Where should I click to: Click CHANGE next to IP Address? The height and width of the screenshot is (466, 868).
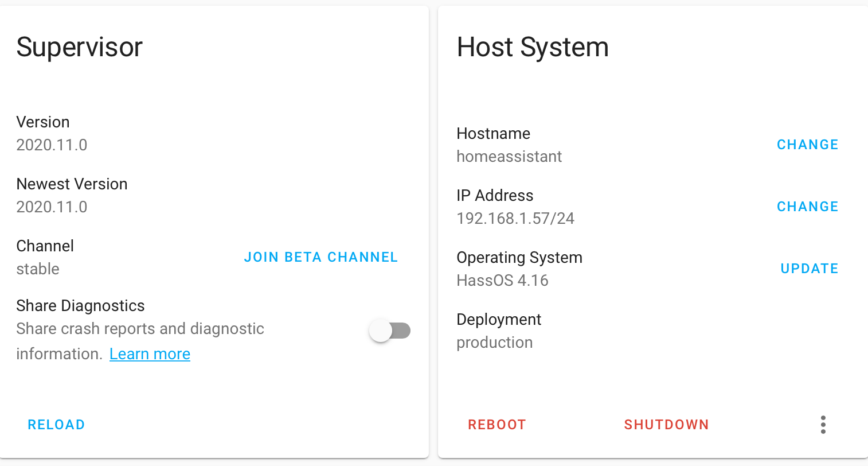[807, 207]
